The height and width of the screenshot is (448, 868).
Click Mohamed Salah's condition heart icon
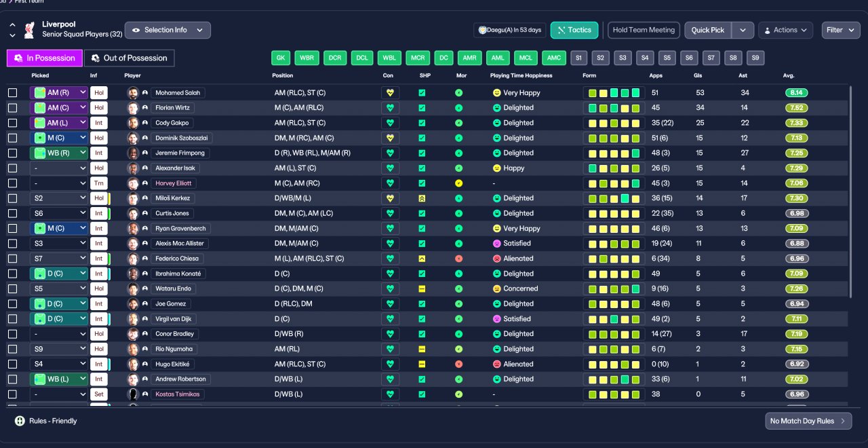(389, 93)
